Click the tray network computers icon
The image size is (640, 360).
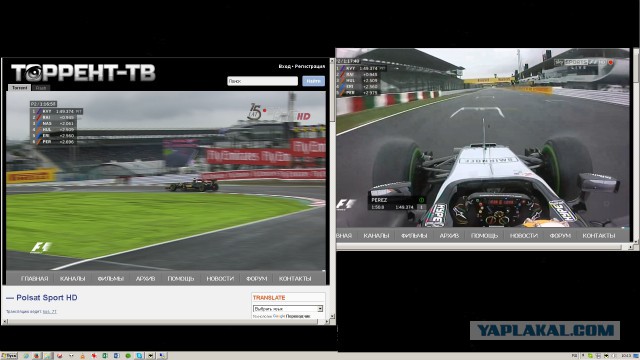(598, 356)
